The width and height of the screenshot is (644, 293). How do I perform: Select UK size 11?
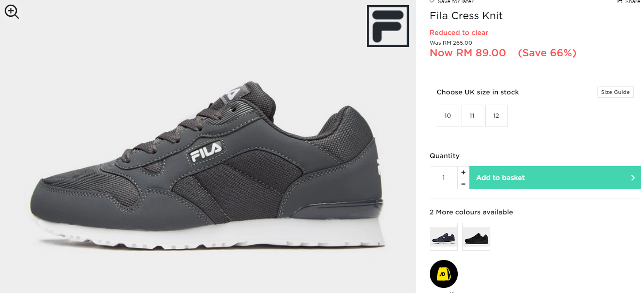pos(472,116)
